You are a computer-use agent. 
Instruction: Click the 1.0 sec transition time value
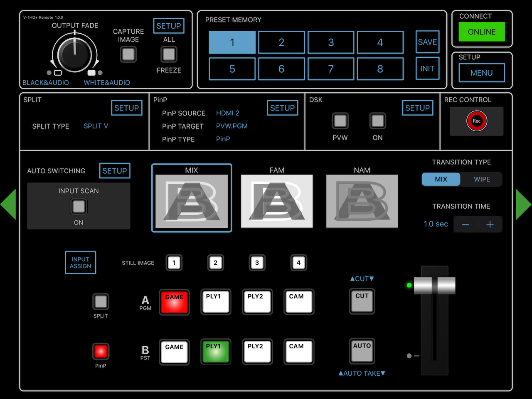coord(436,224)
